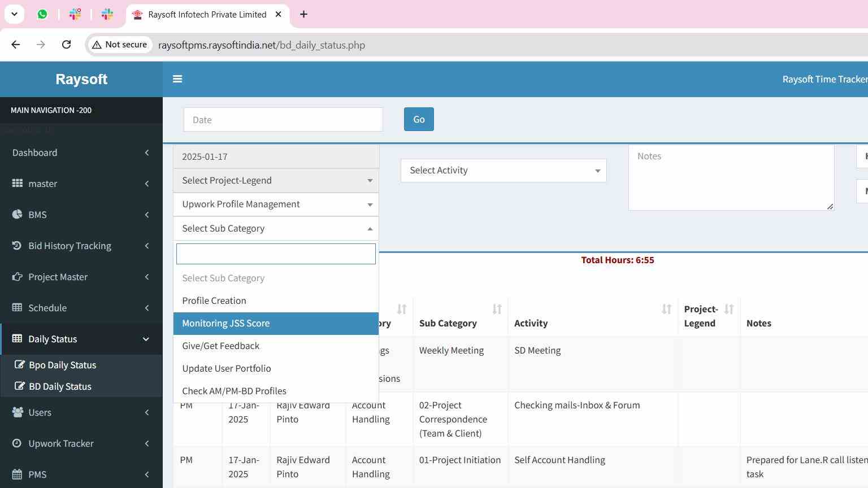Choose Update User Portfolio option
The height and width of the screenshot is (488, 868).
276,368
